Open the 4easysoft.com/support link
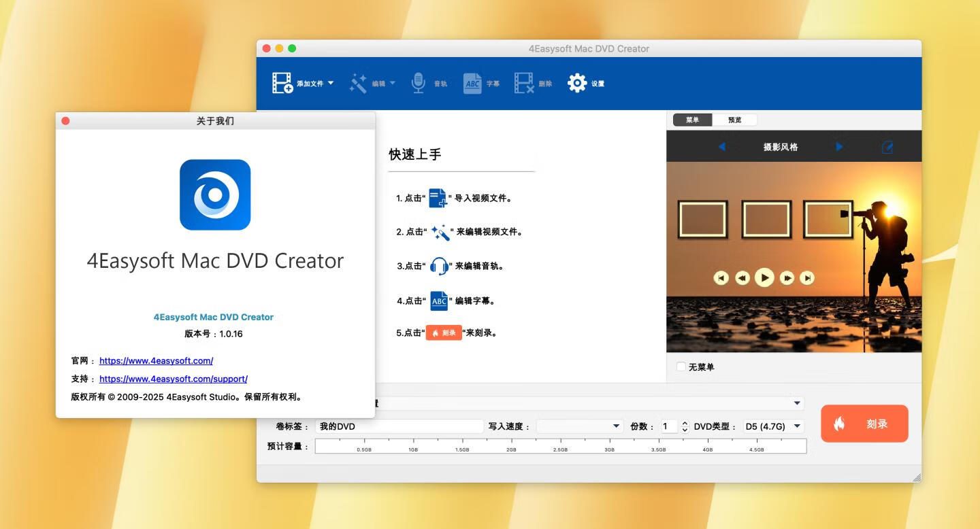The height and width of the screenshot is (529, 980). tap(174, 379)
